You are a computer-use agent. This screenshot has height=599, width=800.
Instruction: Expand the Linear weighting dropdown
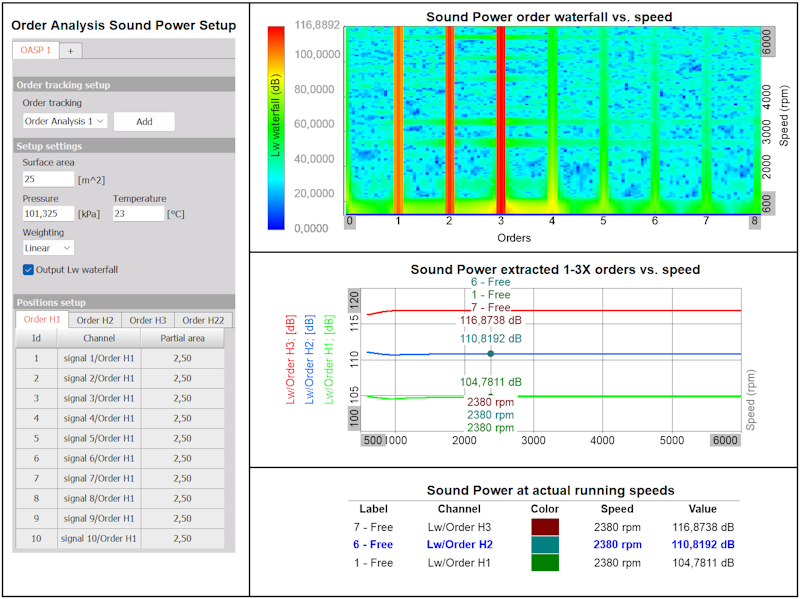(48, 248)
